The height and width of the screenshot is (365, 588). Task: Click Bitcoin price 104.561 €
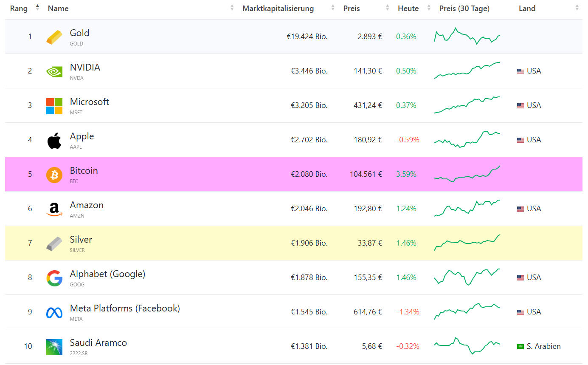coord(366,174)
